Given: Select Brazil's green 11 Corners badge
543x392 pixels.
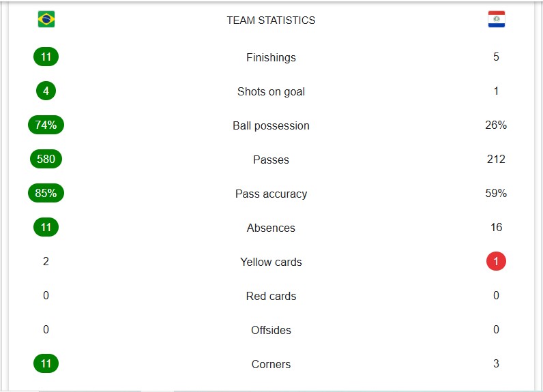Looking at the screenshot, I should click(46, 363).
